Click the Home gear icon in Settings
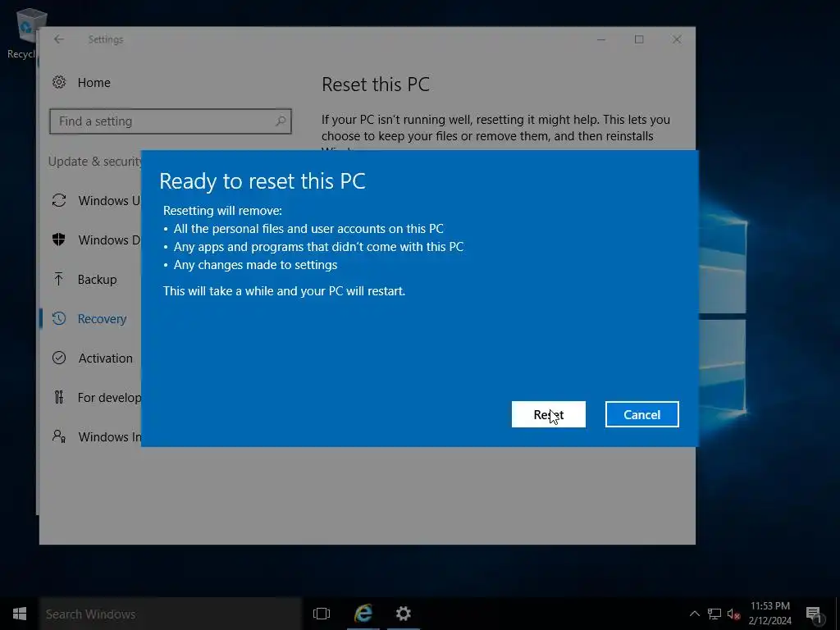840x630 pixels. (59, 82)
